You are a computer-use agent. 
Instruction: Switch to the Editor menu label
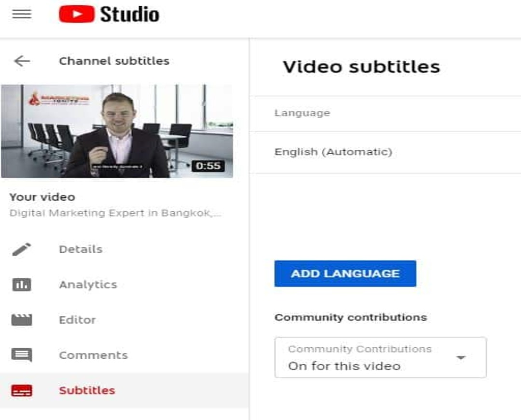click(77, 320)
